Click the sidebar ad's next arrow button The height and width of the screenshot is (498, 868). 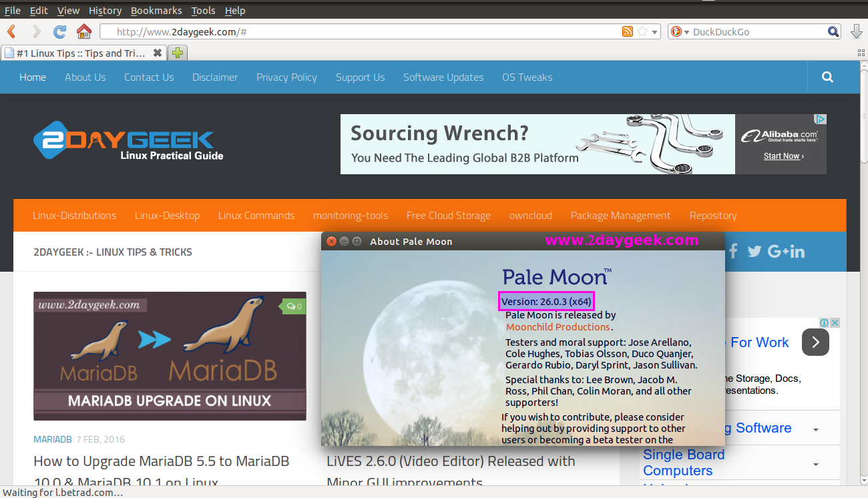point(815,342)
